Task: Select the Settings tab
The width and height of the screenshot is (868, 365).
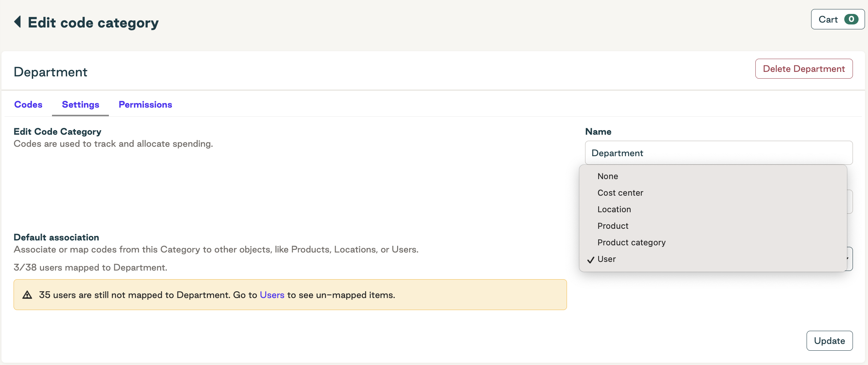Action: (x=81, y=105)
